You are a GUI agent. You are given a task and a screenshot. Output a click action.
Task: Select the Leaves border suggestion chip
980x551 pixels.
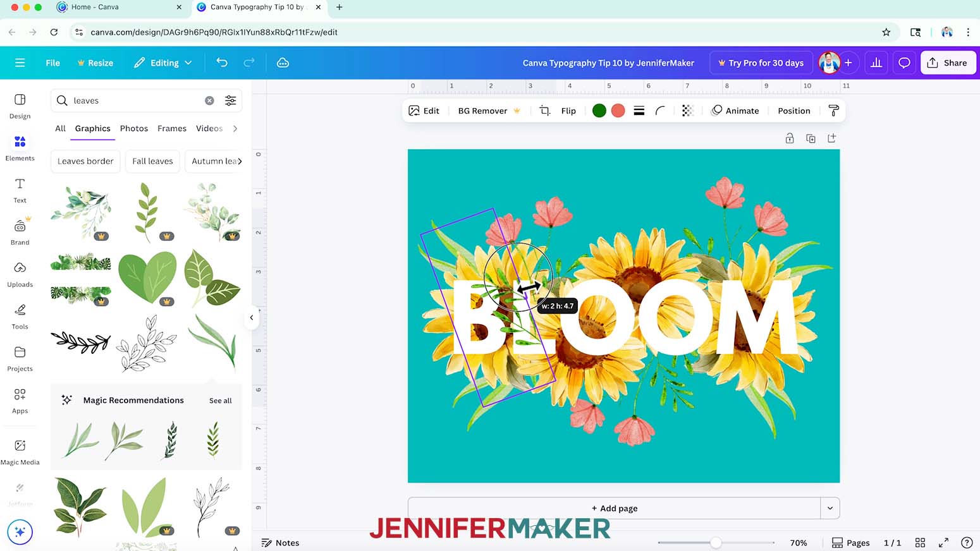[85, 161]
